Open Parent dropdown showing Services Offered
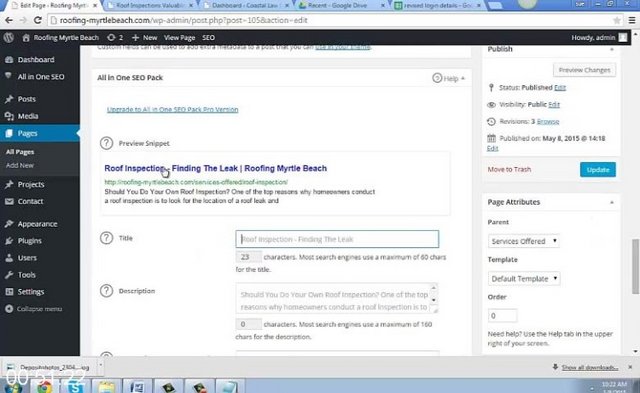 click(x=524, y=241)
